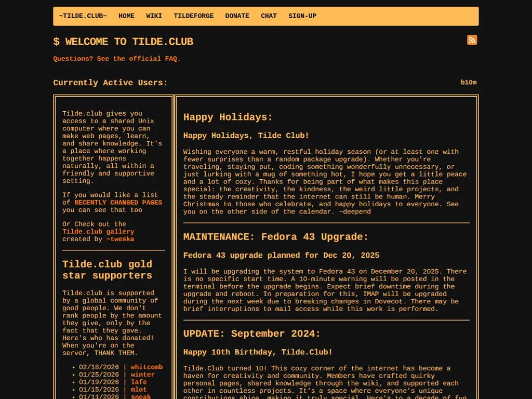
Task: Open the WIKI page
Action: tap(154, 16)
